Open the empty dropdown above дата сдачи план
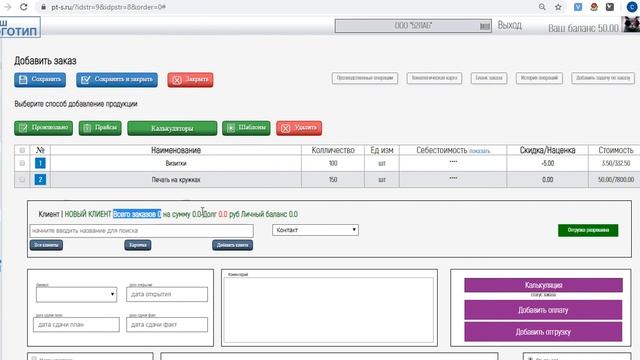 (76, 294)
